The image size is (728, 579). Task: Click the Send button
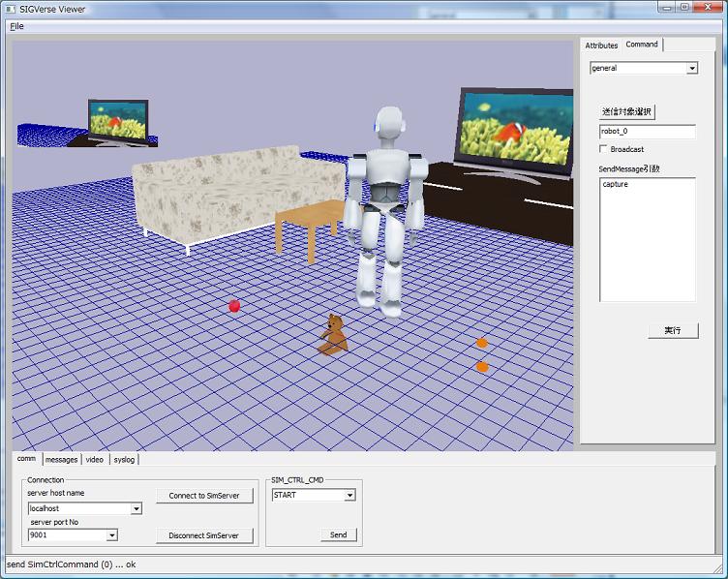click(338, 534)
